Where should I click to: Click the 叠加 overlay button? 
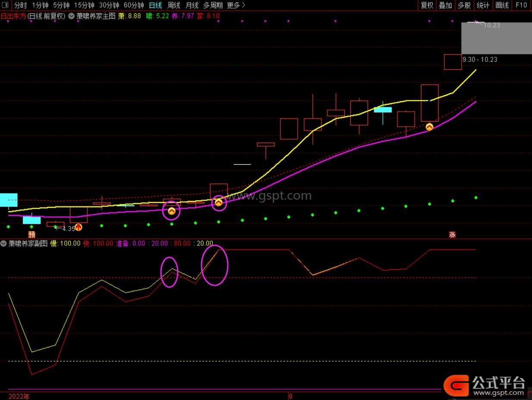446,5
